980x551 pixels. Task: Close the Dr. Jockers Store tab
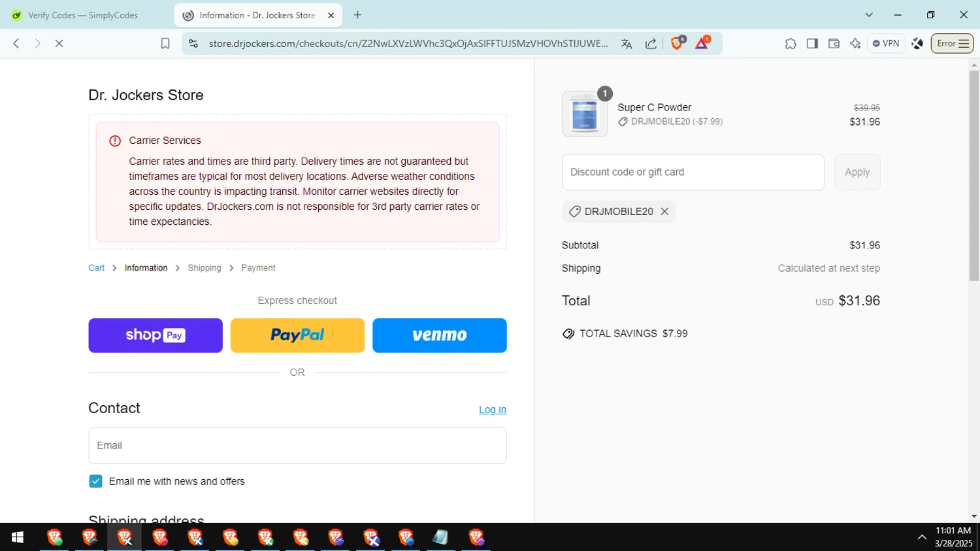(x=331, y=15)
